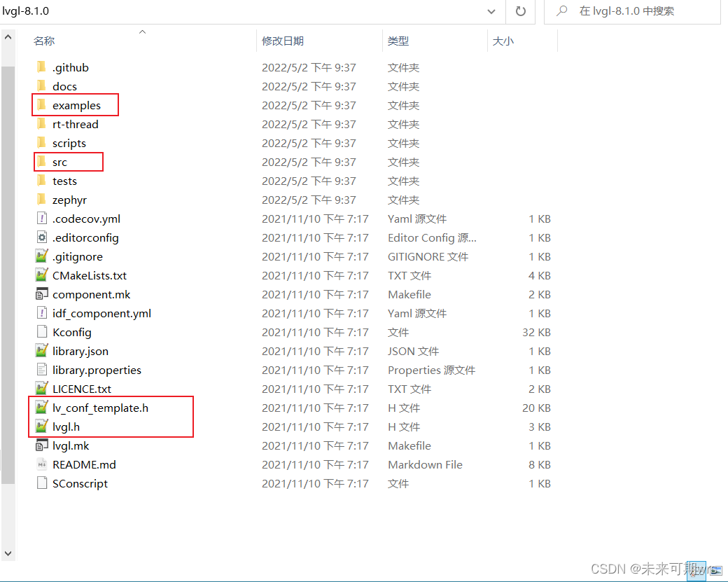Click the JSON 文件 type cell
The height and width of the screenshot is (582, 728).
tap(413, 351)
